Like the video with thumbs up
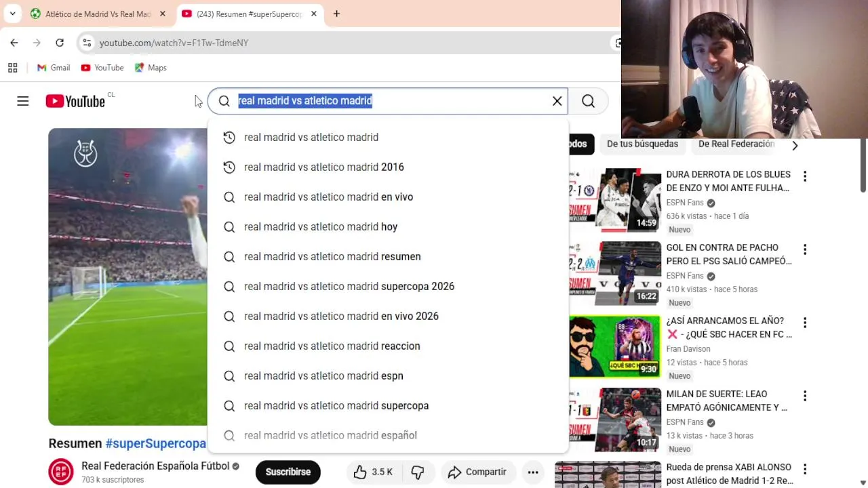 (374, 472)
